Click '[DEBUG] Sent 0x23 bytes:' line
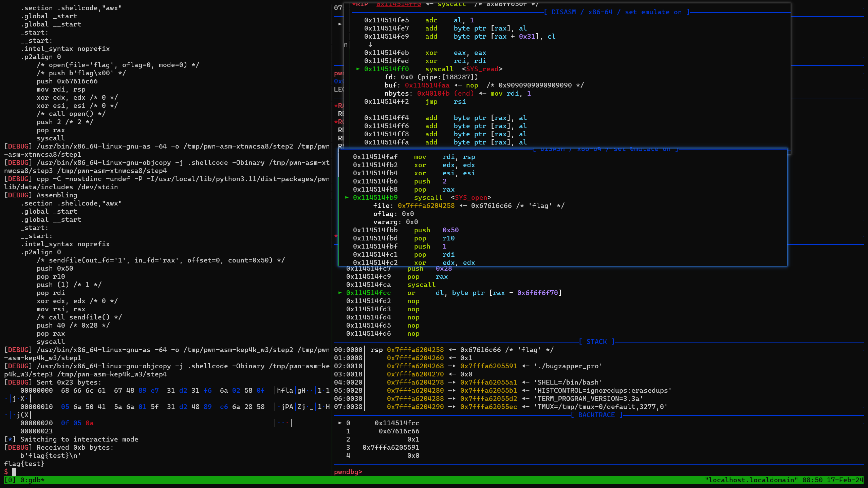The image size is (868, 488). click(53, 382)
